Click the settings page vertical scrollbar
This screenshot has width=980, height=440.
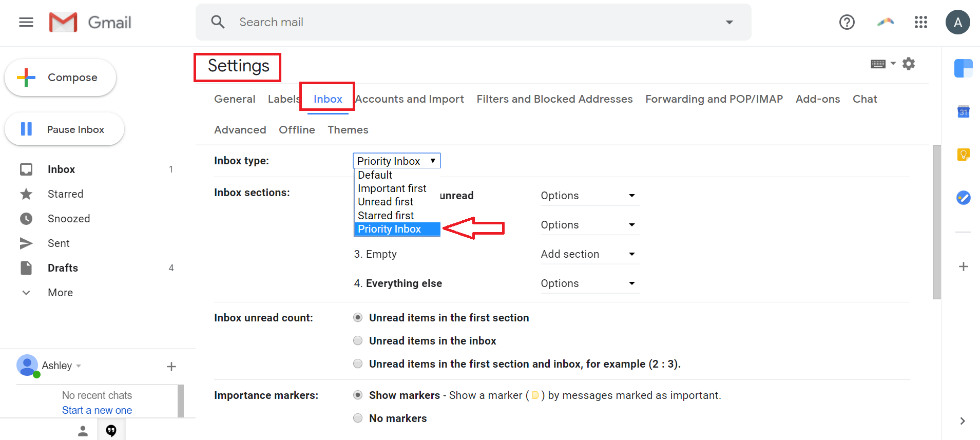(936, 222)
